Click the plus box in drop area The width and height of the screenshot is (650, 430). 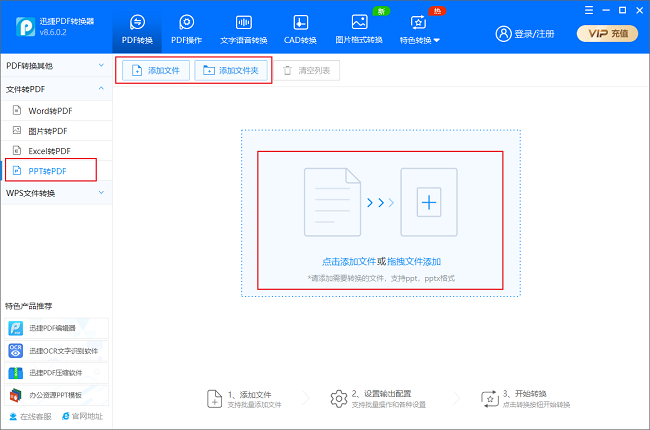click(x=429, y=202)
